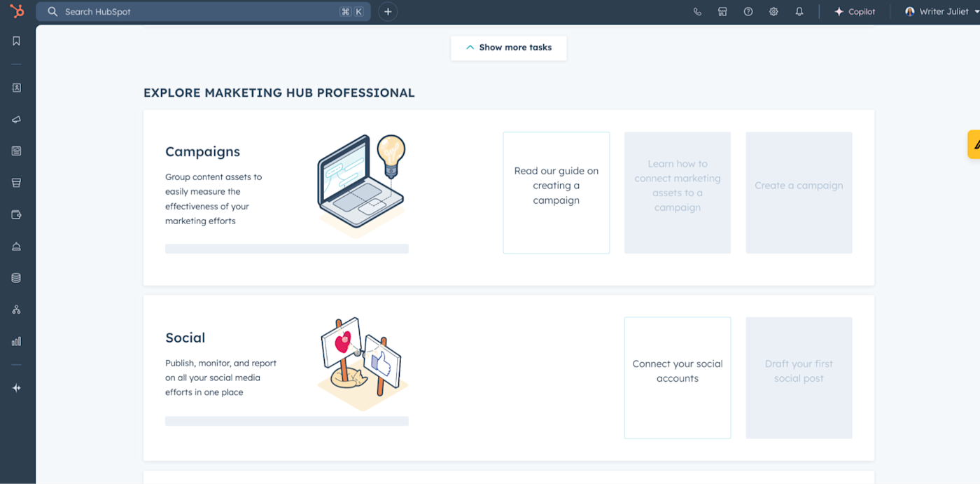The width and height of the screenshot is (980, 484).
Task: Click the Explore Marketing Hub Professional heading
Action: tap(279, 92)
